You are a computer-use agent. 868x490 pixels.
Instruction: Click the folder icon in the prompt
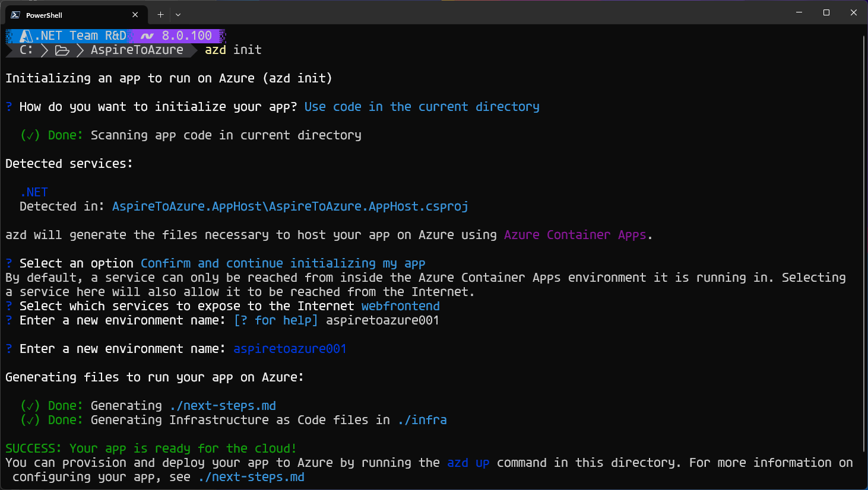62,50
